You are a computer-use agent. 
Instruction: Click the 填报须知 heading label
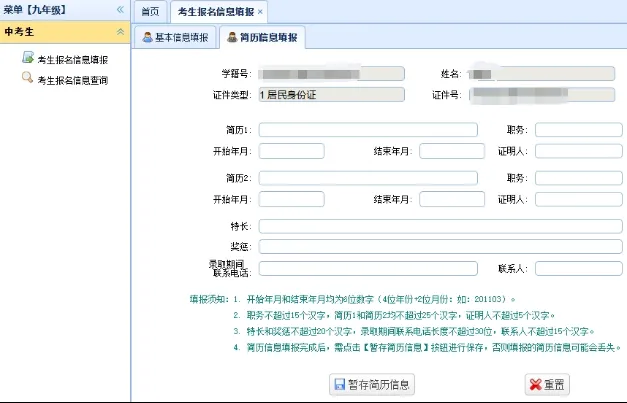209,299
